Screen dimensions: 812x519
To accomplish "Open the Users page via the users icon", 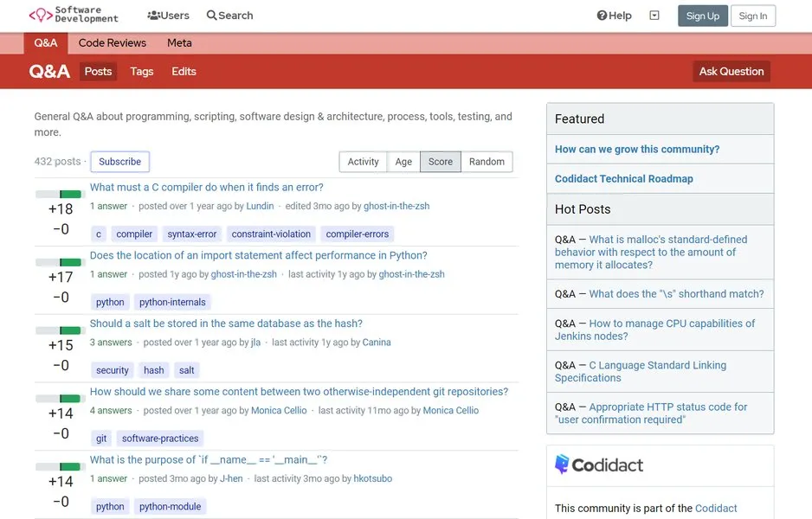I will [x=154, y=15].
